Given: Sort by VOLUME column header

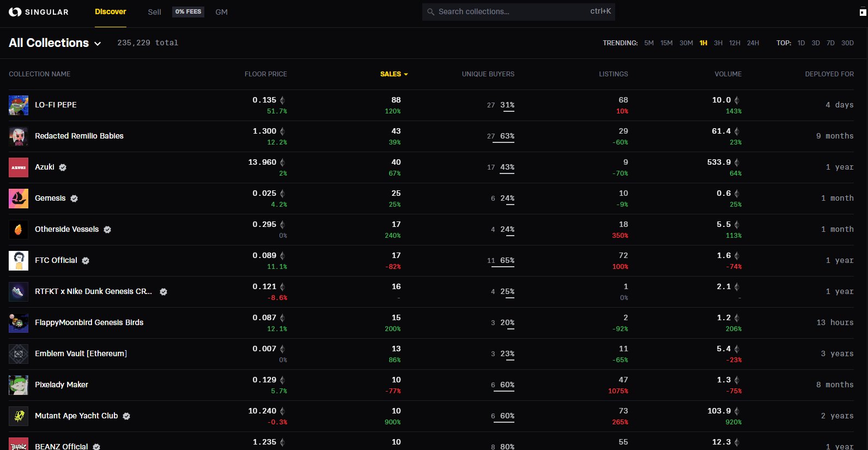Looking at the screenshot, I should tap(728, 74).
